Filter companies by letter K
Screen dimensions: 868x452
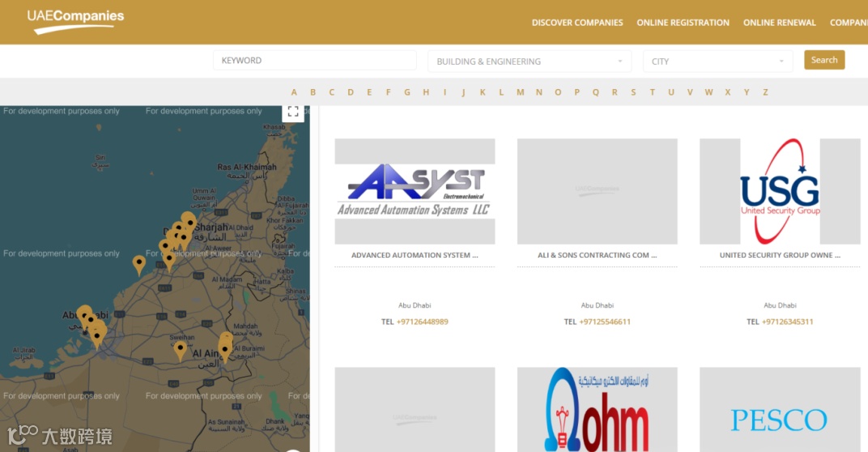click(483, 92)
